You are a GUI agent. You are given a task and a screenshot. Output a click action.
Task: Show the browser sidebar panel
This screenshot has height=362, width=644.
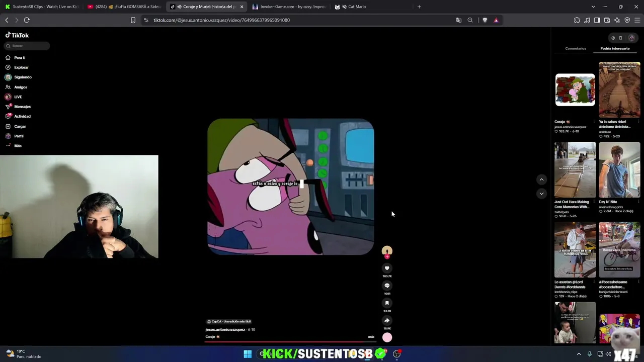597,20
